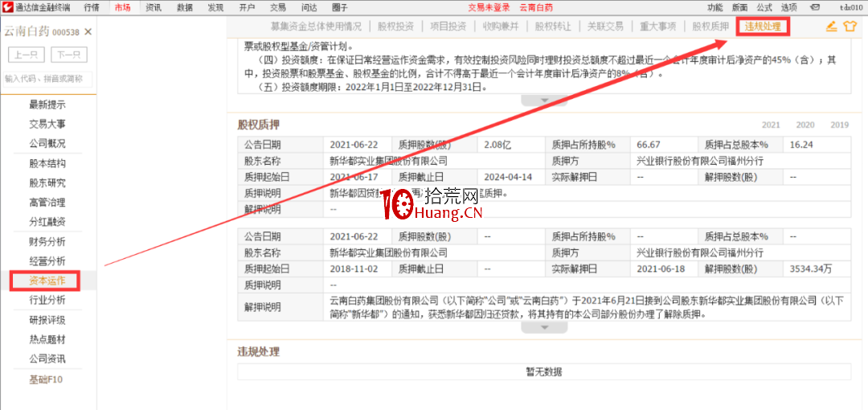Image resolution: width=868 pixels, height=410 pixels.
Task: Click the 功能 menu at top right
Action: (715, 7)
